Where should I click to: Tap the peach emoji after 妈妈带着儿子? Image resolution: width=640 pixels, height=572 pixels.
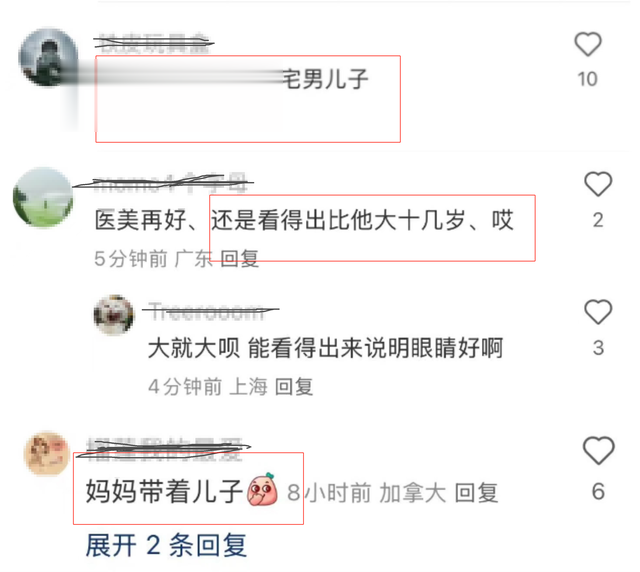click(262, 490)
